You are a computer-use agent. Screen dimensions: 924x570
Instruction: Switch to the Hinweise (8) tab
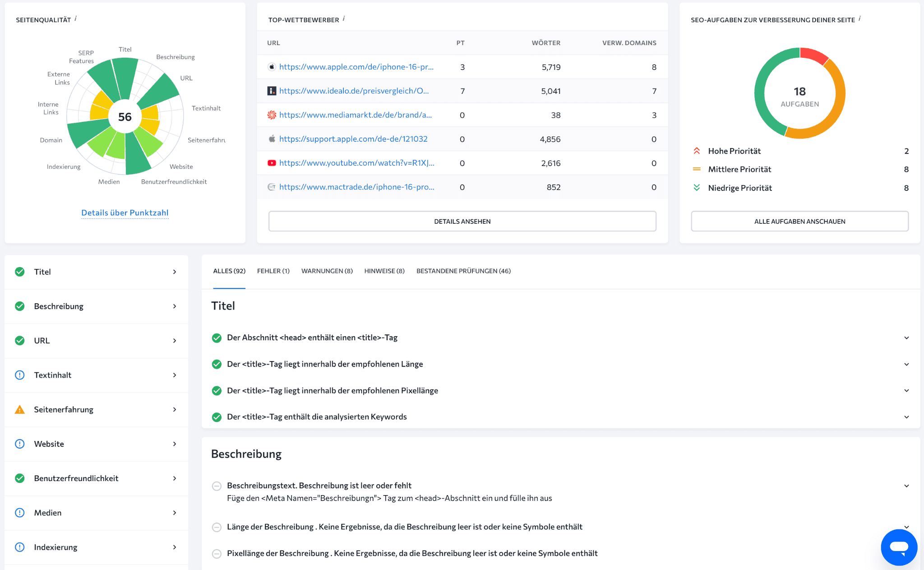(x=384, y=271)
